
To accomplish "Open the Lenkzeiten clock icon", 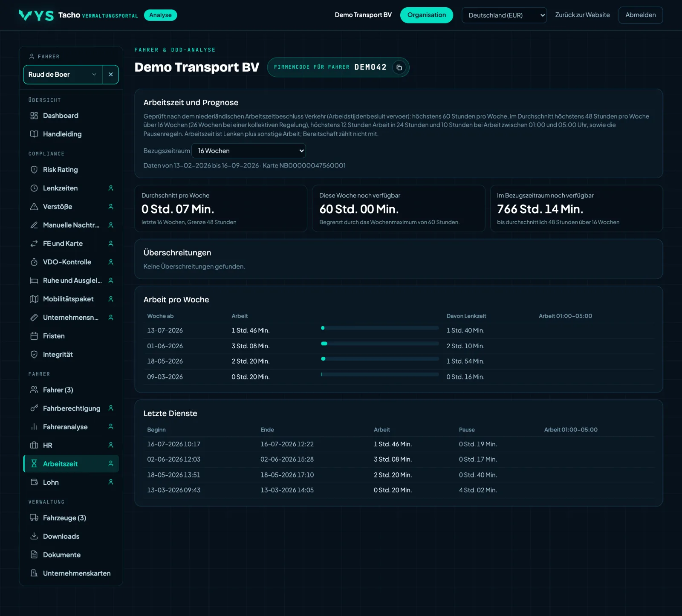I will click(34, 188).
